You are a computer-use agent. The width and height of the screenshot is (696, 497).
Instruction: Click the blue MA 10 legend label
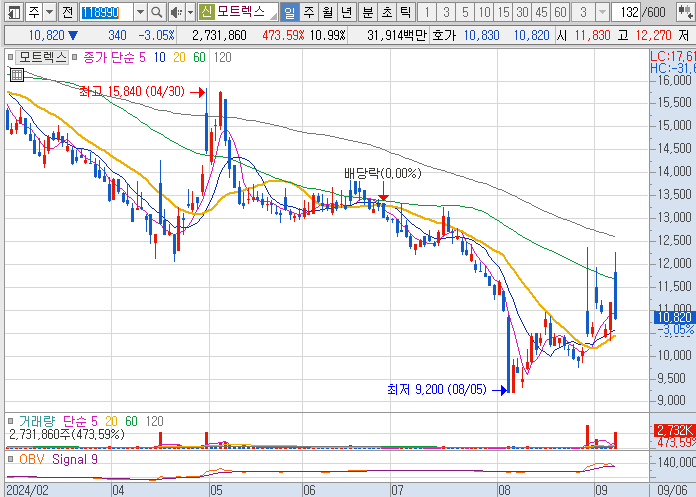(x=160, y=57)
